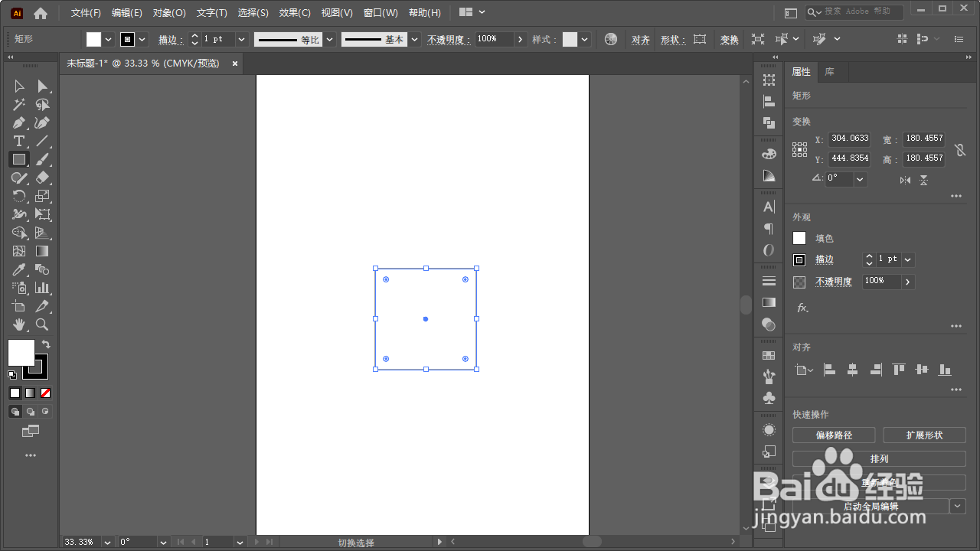This screenshot has height=551, width=980.
Task: Select the Warp (width) tool
Action: click(x=19, y=215)
